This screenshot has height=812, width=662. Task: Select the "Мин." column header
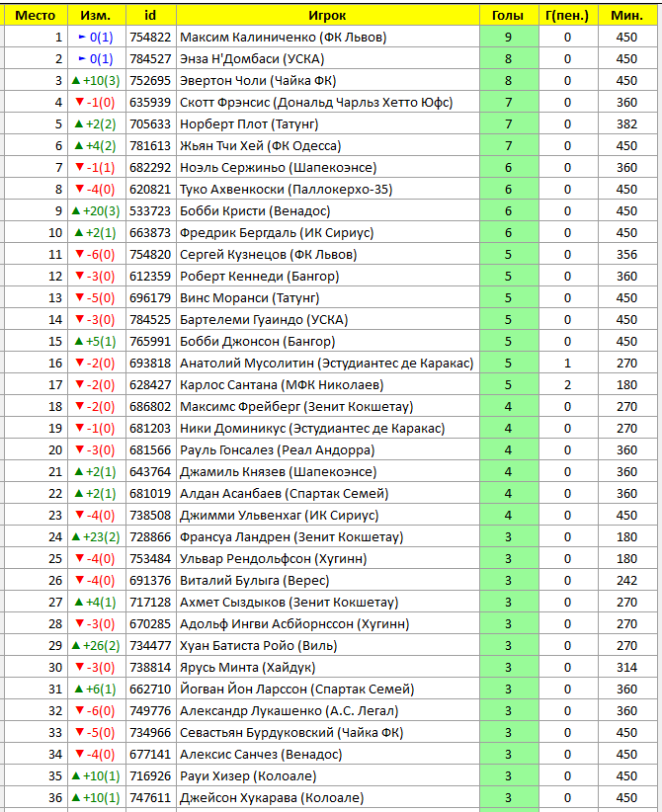[x=627, y=16]
